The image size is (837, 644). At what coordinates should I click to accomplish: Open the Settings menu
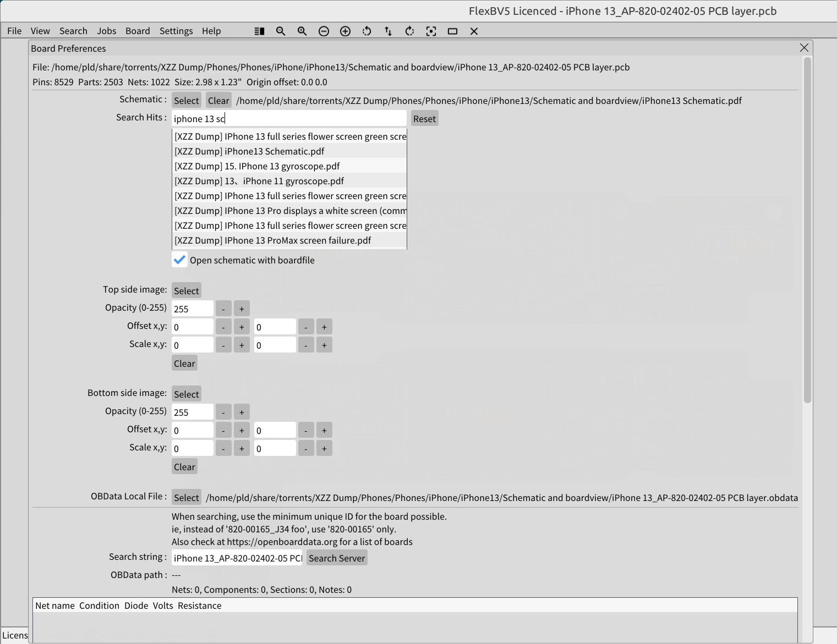tap(176, 31)
